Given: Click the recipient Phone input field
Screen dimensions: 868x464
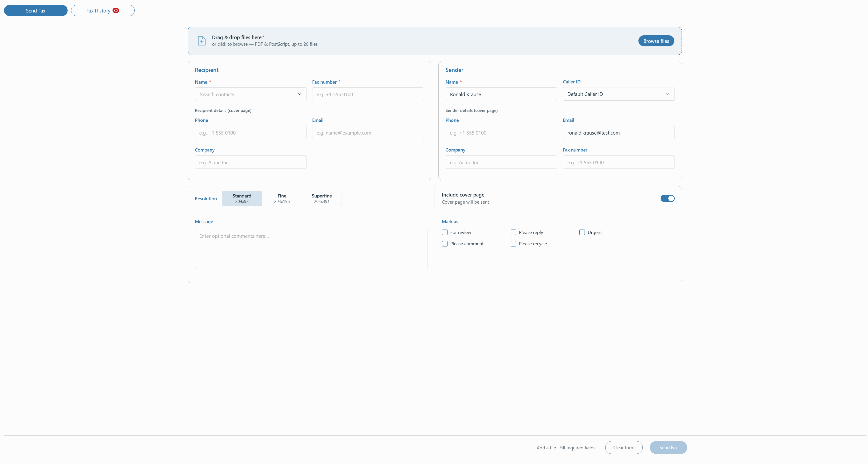Looking at the screenshot, I should pos(250,132).
